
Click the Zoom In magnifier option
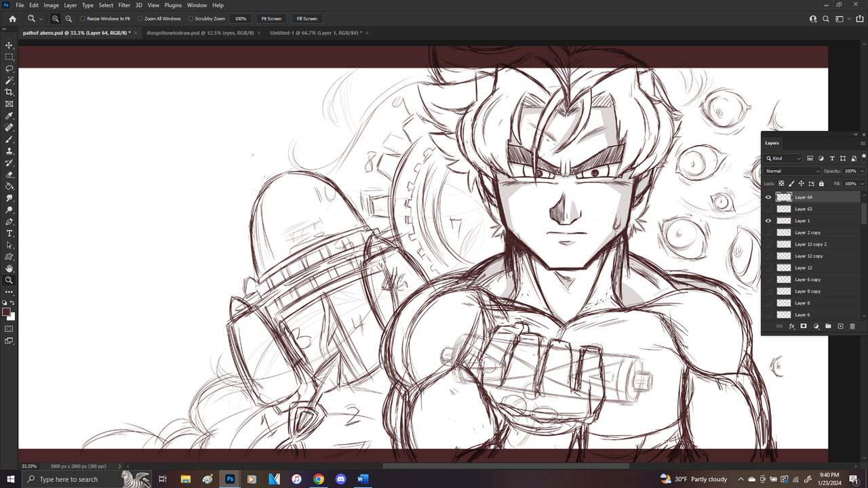(x=56, y=18)
